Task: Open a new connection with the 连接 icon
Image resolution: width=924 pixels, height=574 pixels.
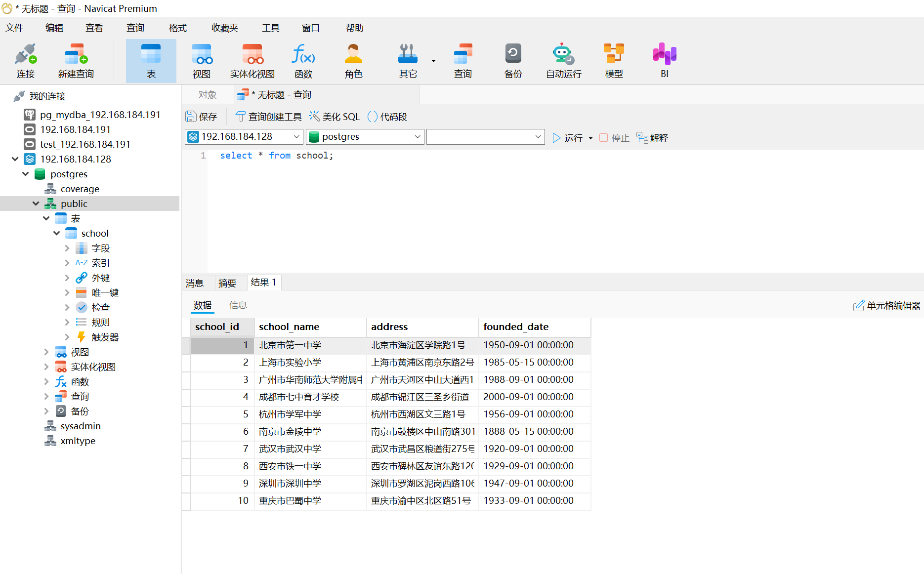Action: (x=25, y=60)
